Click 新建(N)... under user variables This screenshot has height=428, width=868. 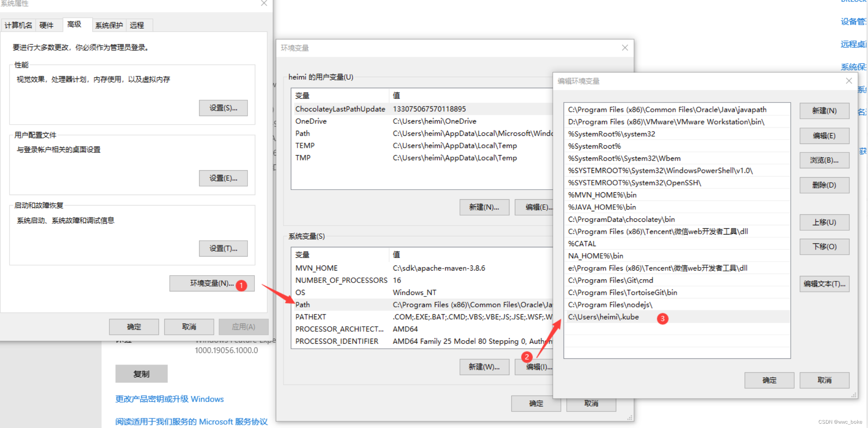click(484, 207)
